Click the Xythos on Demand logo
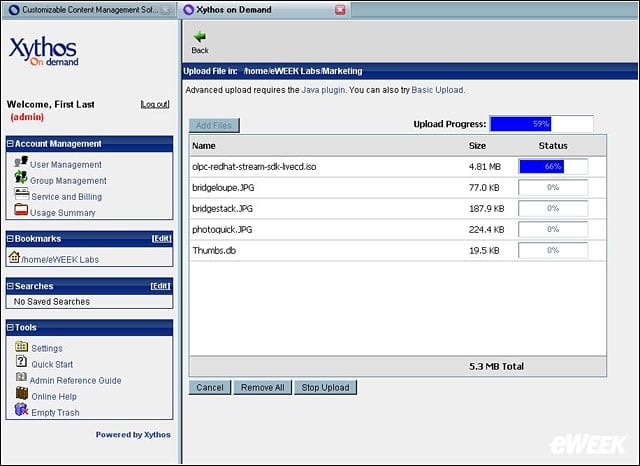The image size is (640, 466). pos(43,51)
